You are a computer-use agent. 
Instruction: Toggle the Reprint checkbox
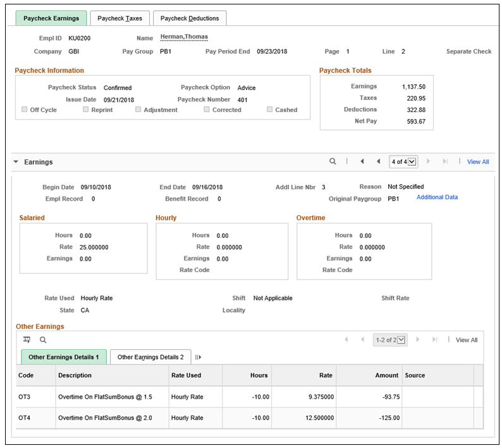[x=85, y=109]
